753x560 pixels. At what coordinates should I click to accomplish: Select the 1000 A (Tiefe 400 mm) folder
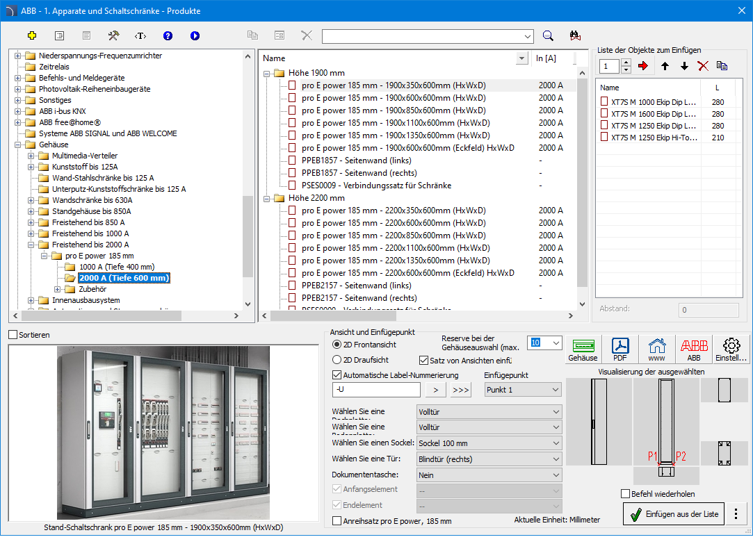click(116, 267)
